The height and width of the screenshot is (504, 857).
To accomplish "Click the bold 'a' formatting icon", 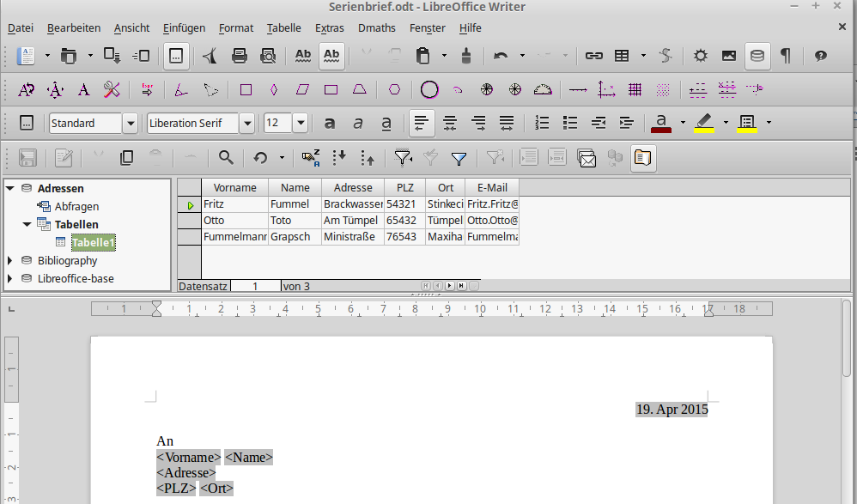I will pos(329,123).
